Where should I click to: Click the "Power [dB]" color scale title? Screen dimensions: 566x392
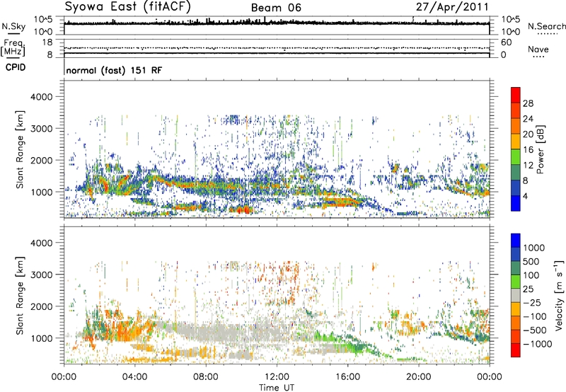[x=541, y=149]
